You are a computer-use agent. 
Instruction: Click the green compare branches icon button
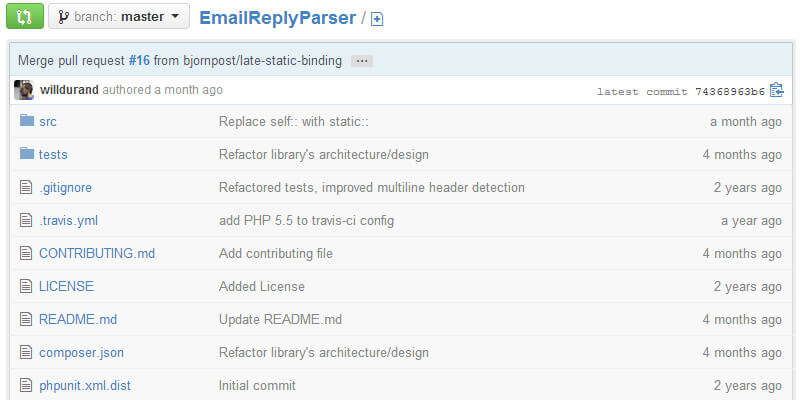(x=25, y=16)
